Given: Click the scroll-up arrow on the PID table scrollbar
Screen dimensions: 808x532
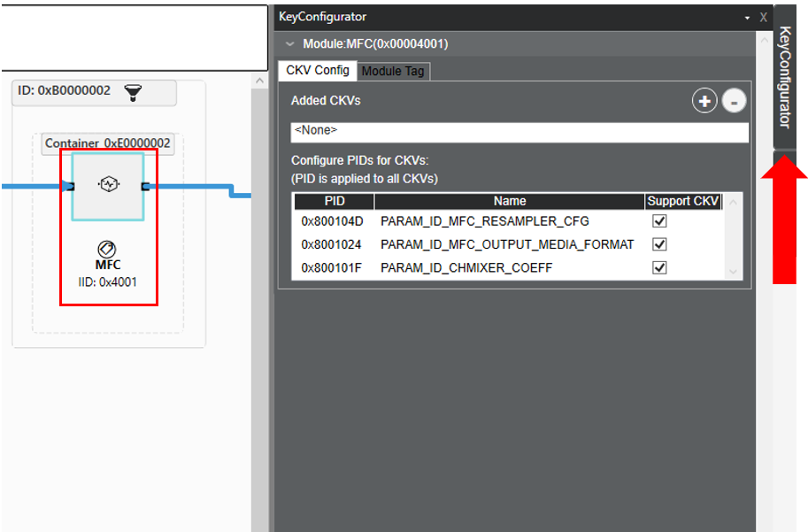Looking at the screenshot, I should tap(732, 201).
